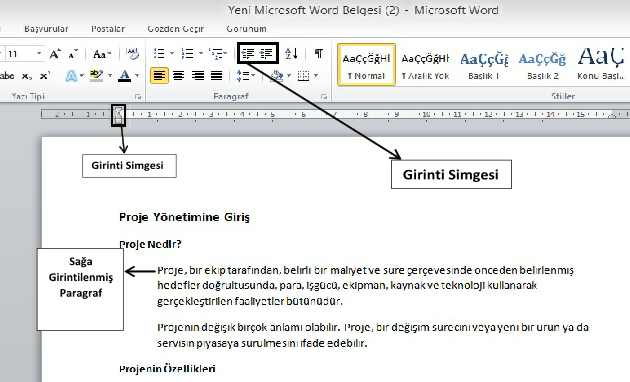Click the Grow Font icon
Screen dimensions: 630x382
55,54
